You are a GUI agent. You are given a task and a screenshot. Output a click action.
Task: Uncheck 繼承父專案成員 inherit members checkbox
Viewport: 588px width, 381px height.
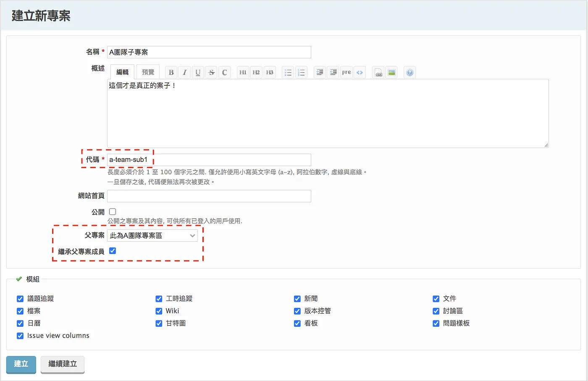coord(113,251)
